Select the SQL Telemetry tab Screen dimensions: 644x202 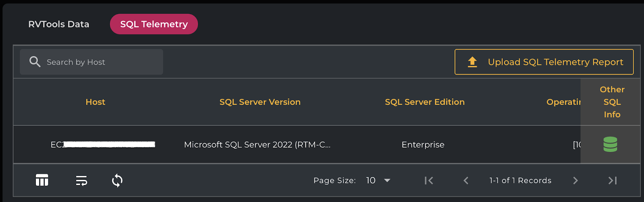(x=154, y=24)
